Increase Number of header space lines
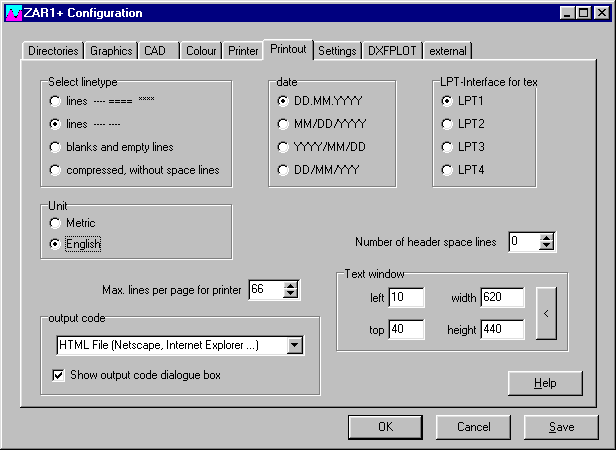 point(546,237)
